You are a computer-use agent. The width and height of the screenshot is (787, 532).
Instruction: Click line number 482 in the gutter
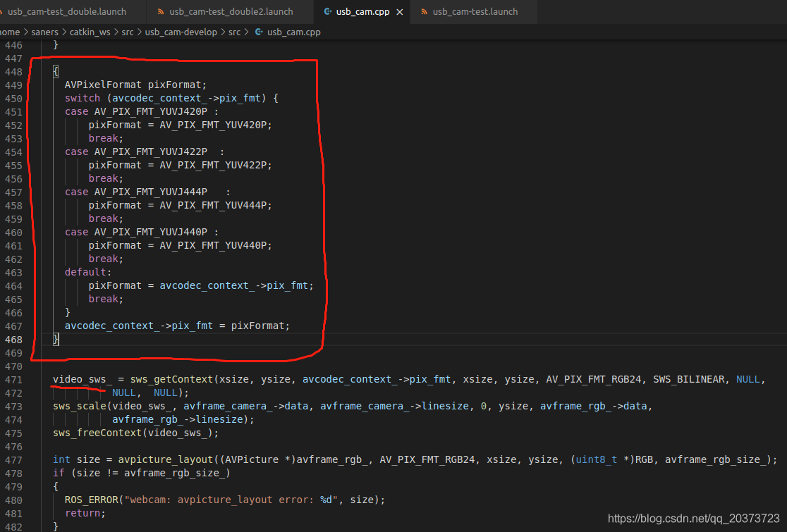click(13, 526)
